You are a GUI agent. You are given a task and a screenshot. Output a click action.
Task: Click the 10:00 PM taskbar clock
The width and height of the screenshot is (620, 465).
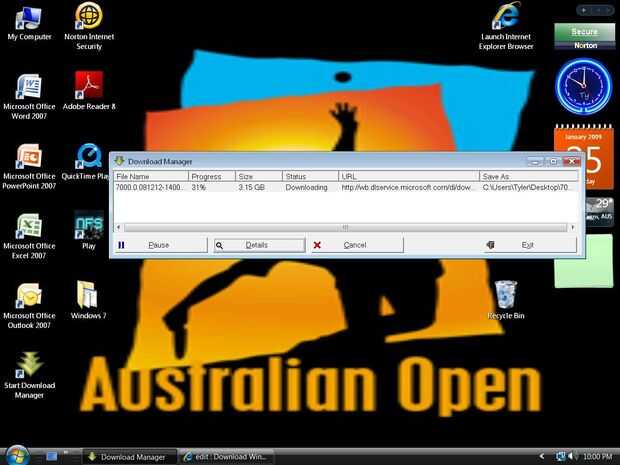coord(597,456)
